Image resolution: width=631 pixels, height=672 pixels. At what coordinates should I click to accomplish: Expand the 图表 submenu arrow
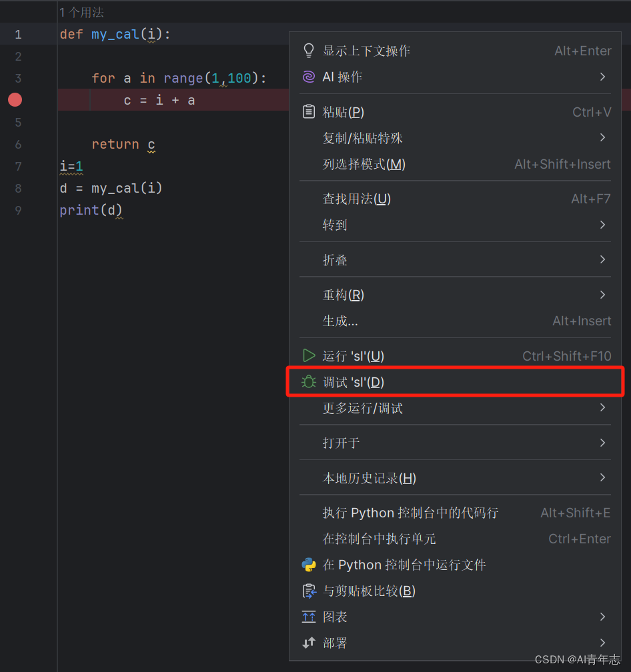coord(603,617)
